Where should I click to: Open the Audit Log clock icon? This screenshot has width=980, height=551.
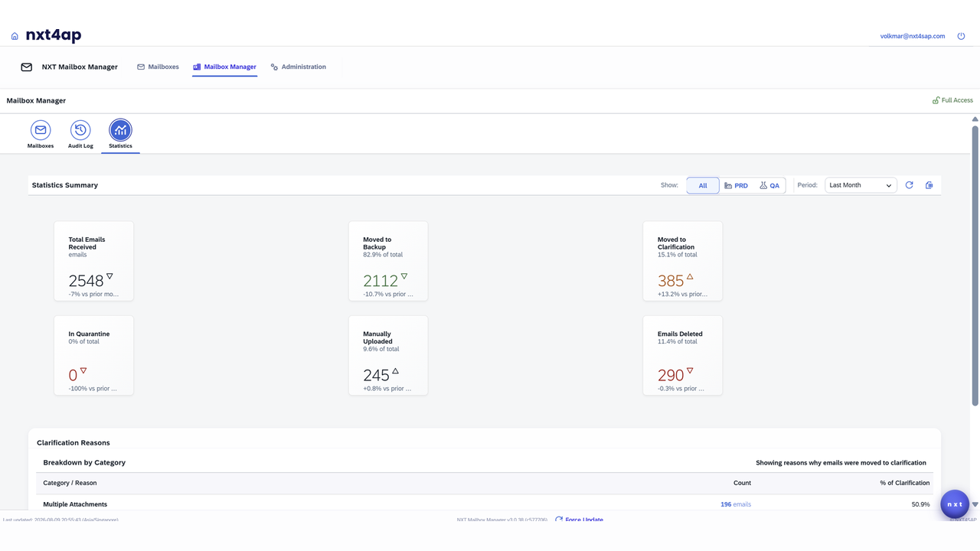pyautogui.click(x=80, y=130)
